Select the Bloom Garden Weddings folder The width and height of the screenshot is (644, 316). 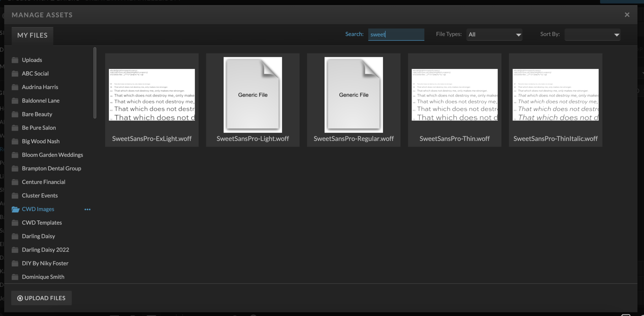[x=52, y=155]
